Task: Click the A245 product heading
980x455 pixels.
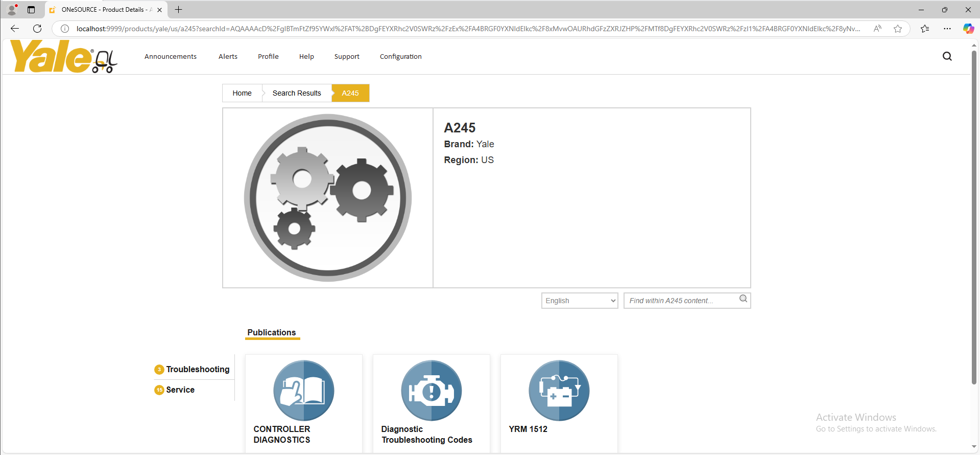Action: coord(460,128)
